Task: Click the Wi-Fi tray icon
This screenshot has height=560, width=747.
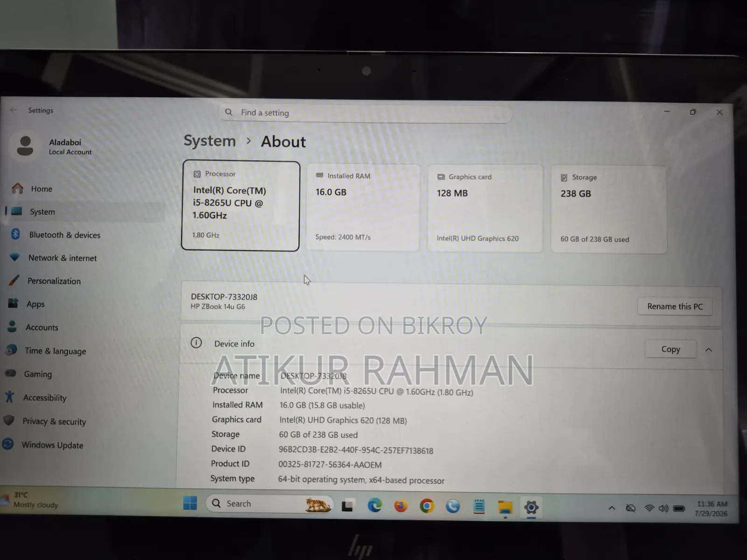Action: click(649, 508)
